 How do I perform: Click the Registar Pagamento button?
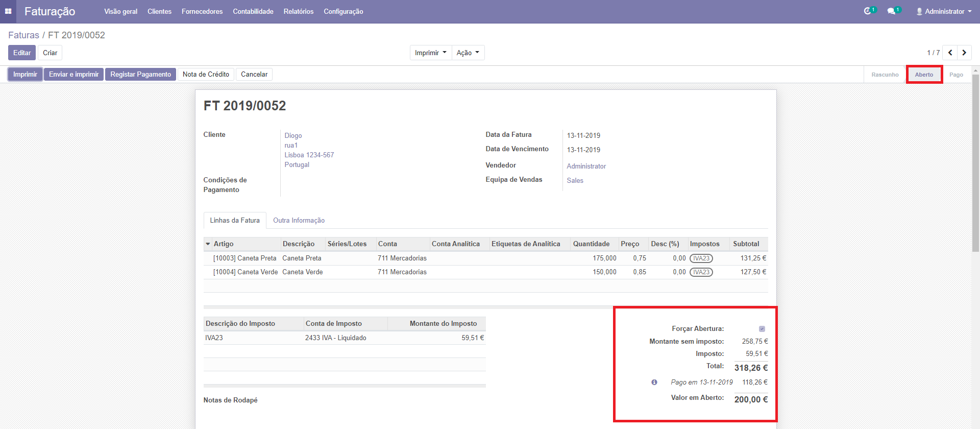coord(140,74)
